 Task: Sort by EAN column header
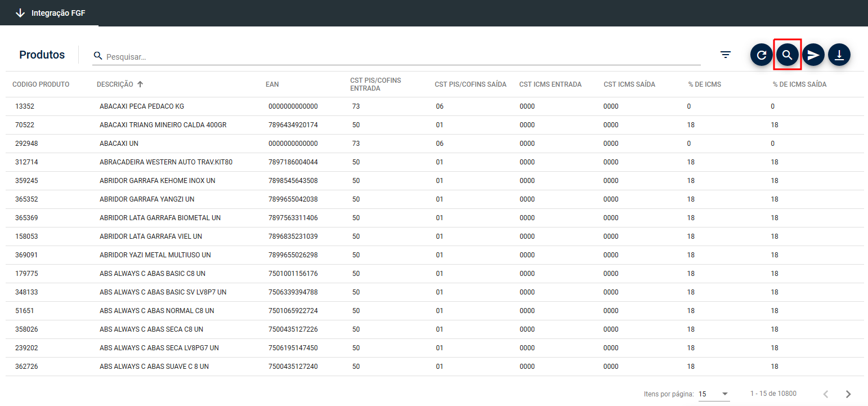click(x=272, y=84)
